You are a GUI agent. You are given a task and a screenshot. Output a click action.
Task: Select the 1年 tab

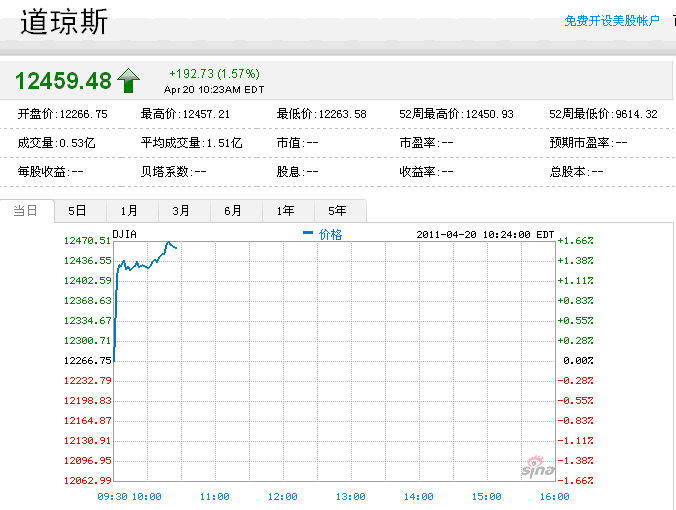pyautogui.click(x=285, y=211)
